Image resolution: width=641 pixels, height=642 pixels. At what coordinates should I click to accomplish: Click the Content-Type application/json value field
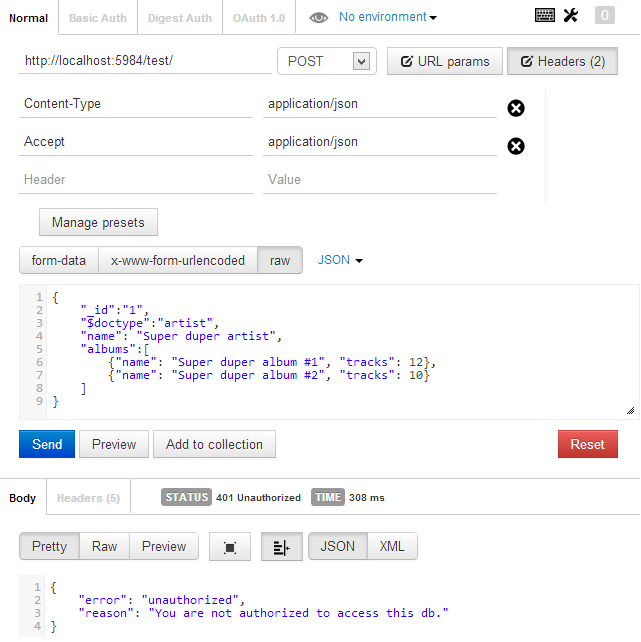[x=380, y=104]
